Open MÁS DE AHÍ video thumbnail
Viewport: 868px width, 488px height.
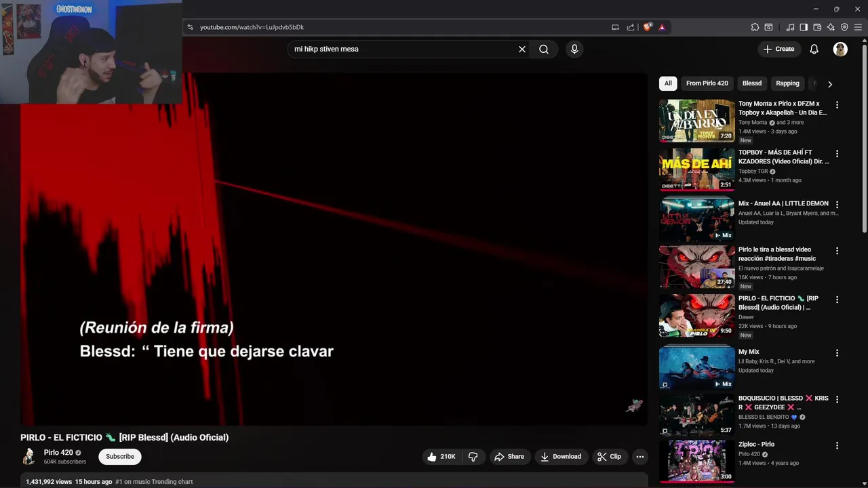coord(697,169)
